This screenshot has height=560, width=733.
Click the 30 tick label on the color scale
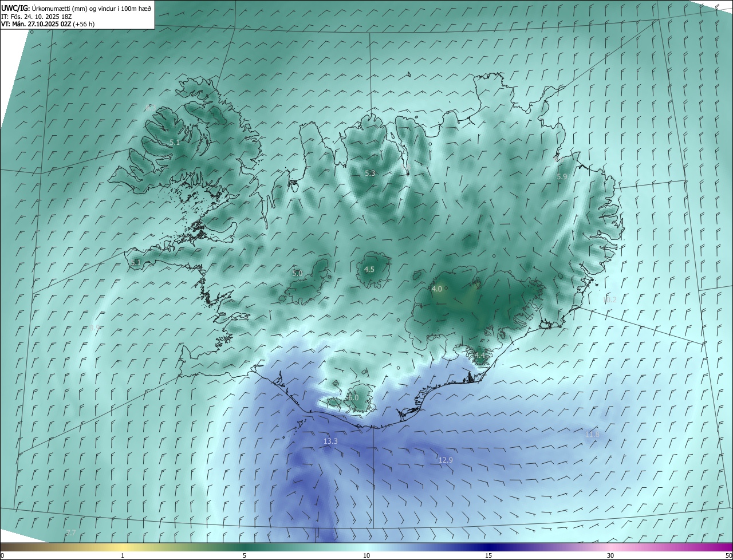pos(610,556)
